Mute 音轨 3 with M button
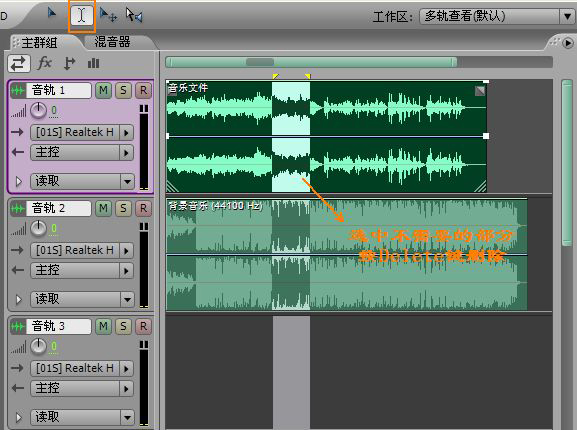Image resolution: width=577 pixels, height=430 pixels. click(103, 326)
